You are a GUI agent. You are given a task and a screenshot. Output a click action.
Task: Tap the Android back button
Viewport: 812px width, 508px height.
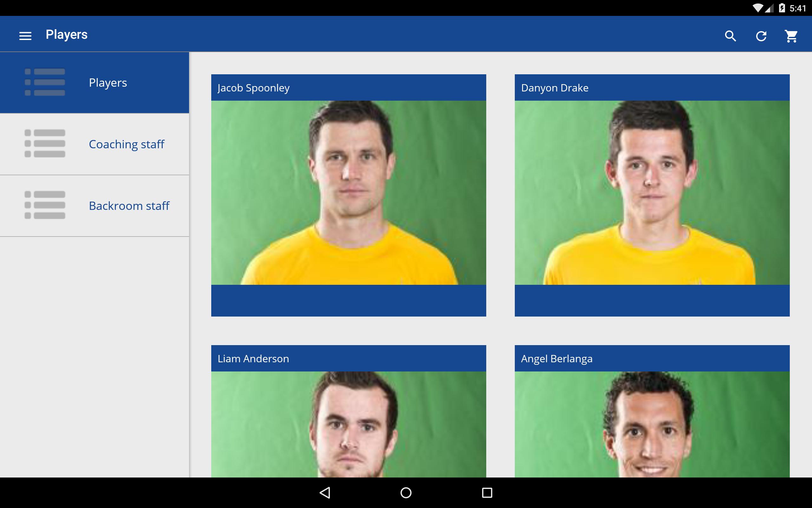[325, 492]
